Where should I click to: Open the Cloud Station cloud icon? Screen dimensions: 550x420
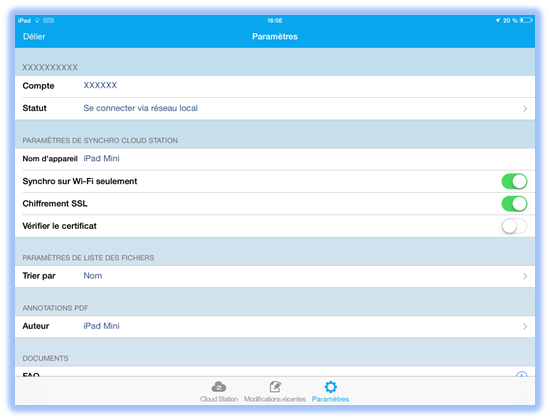point(219,387)
